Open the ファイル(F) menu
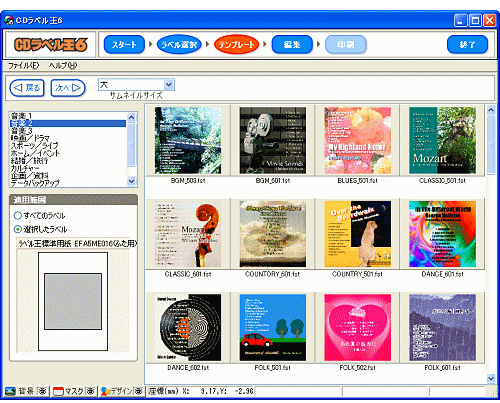Image resolution: width=500 pixels, height=403 pixels. click(23, 65)
